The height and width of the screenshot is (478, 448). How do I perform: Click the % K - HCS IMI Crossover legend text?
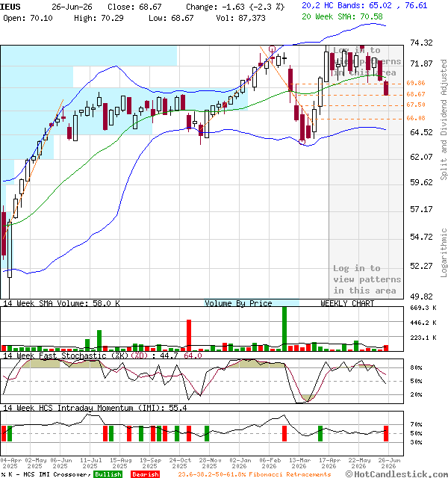(46, 474)
